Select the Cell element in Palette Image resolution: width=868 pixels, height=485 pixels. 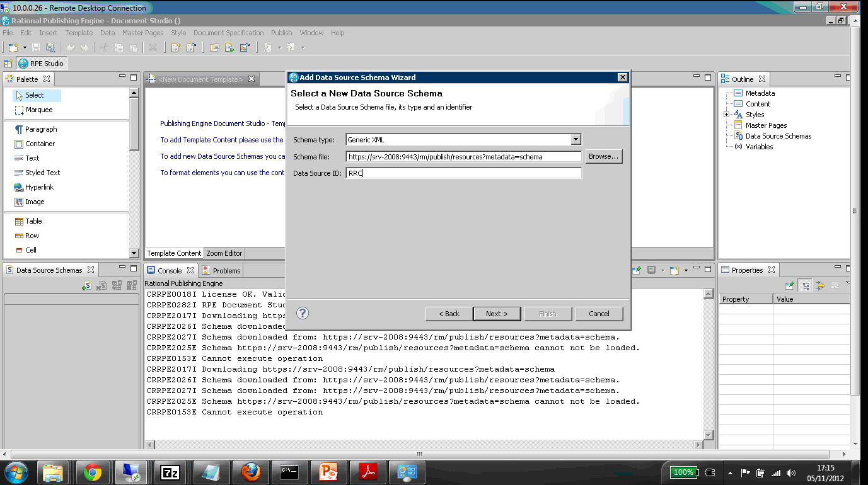[25, 250]
